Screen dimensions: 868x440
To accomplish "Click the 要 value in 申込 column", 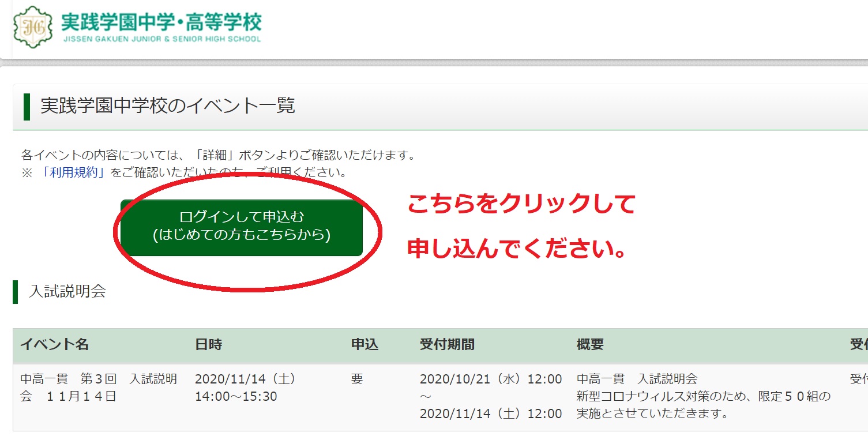I will (x=357, y=379).
